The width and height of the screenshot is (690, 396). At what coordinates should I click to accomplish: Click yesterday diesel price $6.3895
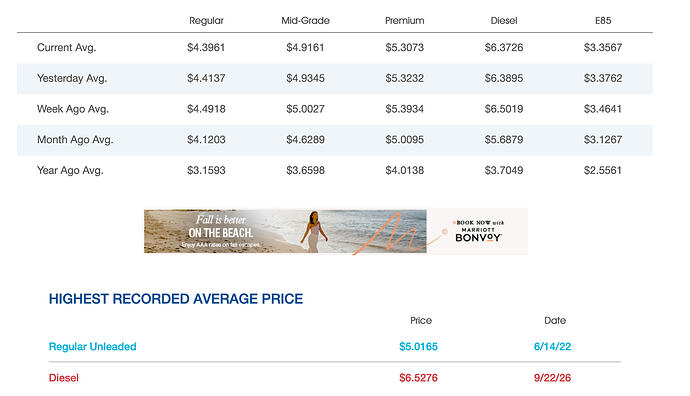point(504,78)
